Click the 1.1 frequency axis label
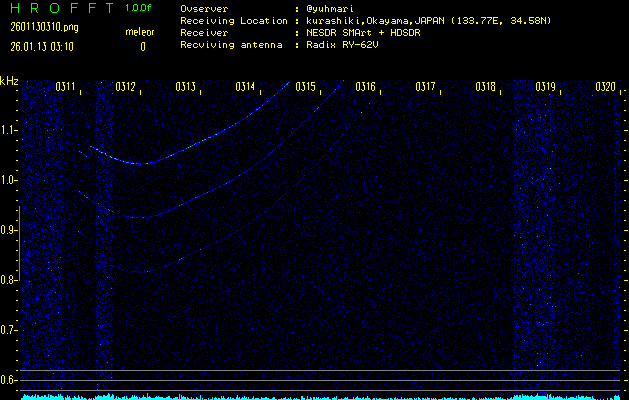The height and width of the screenshot is (400, 629). 9,130
